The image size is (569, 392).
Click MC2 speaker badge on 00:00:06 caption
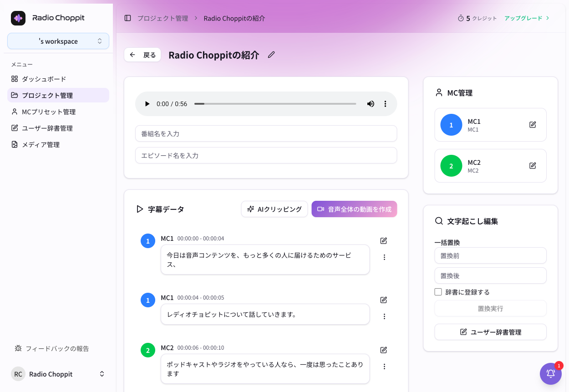pyautogui.click(x=148, y=350)
